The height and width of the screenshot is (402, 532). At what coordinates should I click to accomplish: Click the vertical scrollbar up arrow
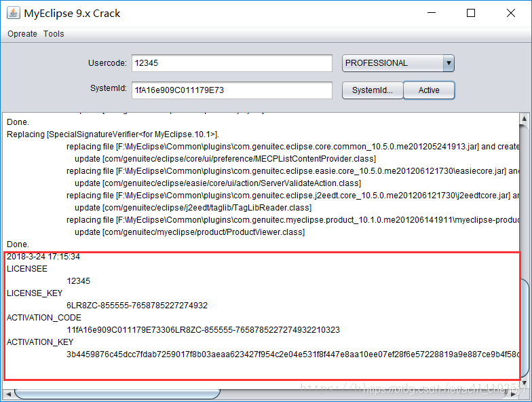[524, 119]
